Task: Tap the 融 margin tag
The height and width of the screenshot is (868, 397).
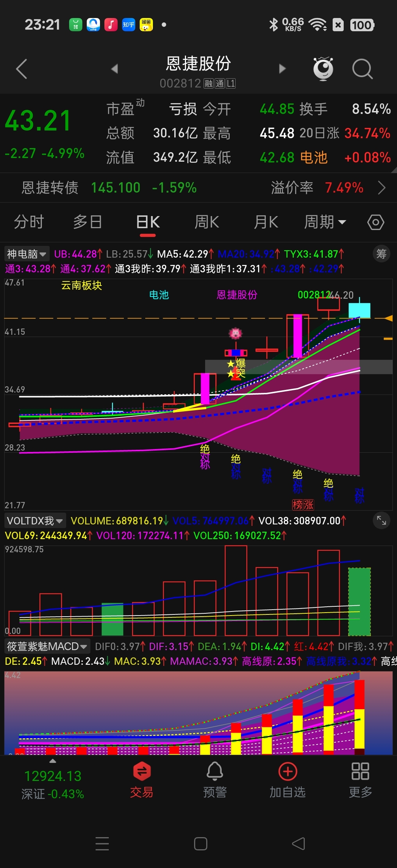Action: 209,84
